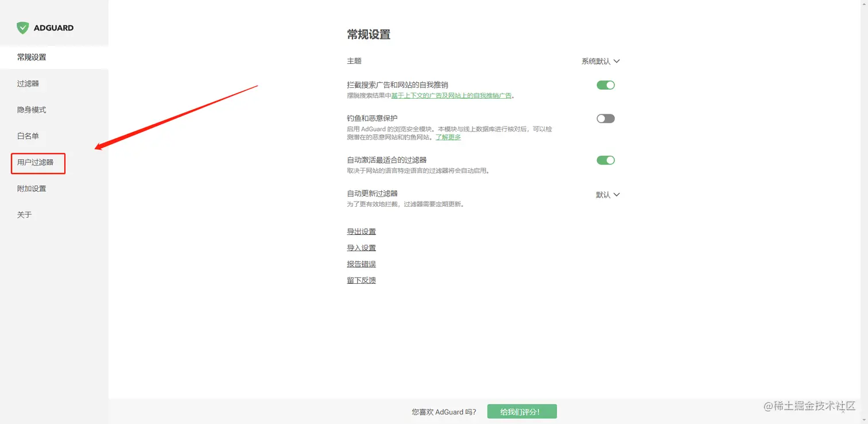Image resolution: width=868 pixels, height=424 pixels.
Task: Click the 留下反馈 link
Action: [x=361, y=280]
